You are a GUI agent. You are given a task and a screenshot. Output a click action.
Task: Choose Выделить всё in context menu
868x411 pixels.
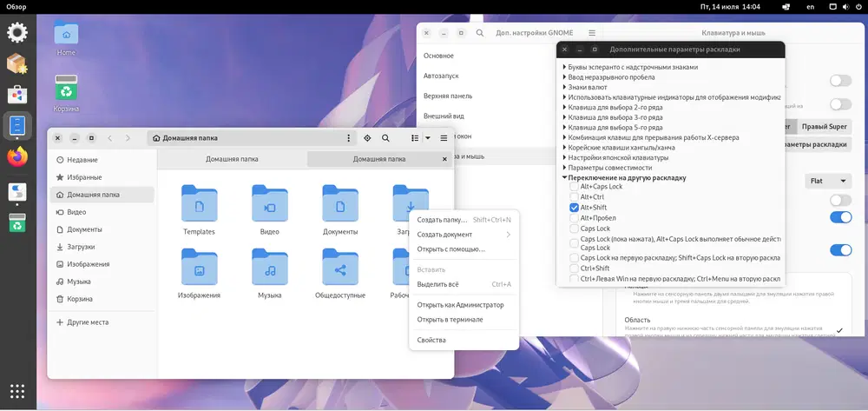(464, 284)
